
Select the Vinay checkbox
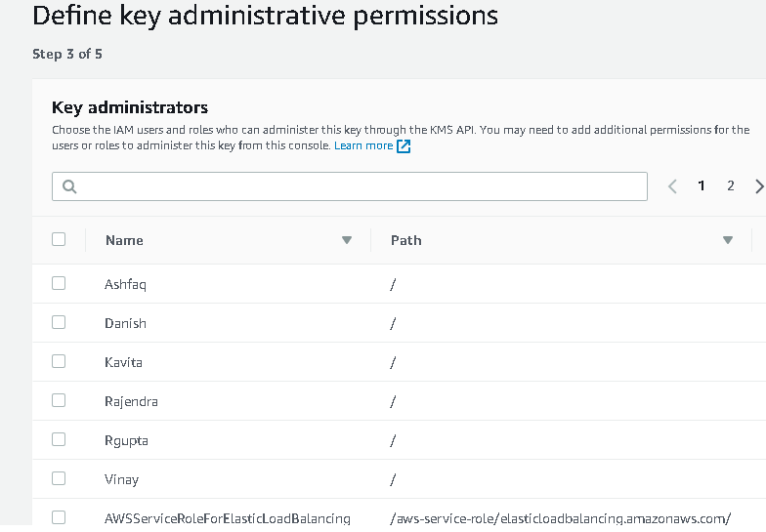click(59, 478)
